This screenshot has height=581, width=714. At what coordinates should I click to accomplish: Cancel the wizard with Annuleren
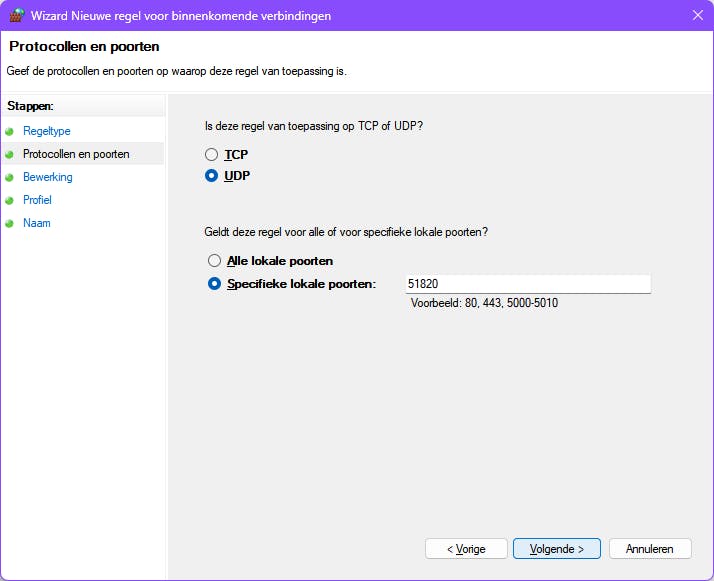(649, 549)
